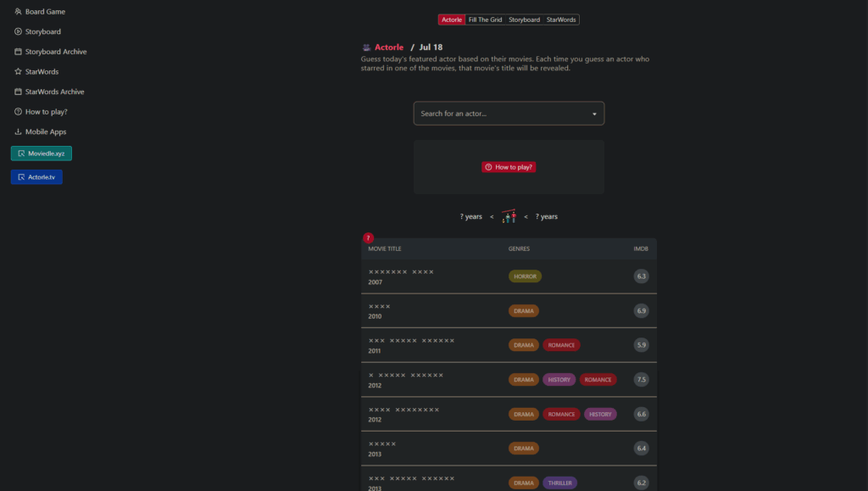The width and height of the screenshot is (868, 491).
Task: Click the age comparison people icon
Action: click(x=509, y=216)
